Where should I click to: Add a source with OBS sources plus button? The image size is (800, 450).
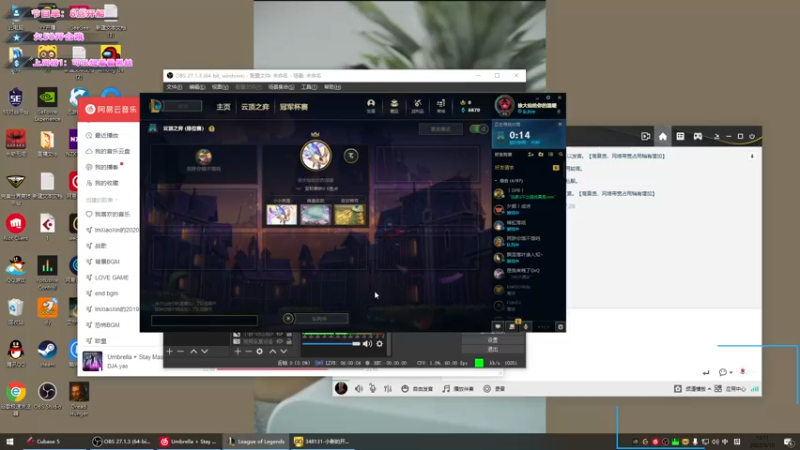point(237,351)
